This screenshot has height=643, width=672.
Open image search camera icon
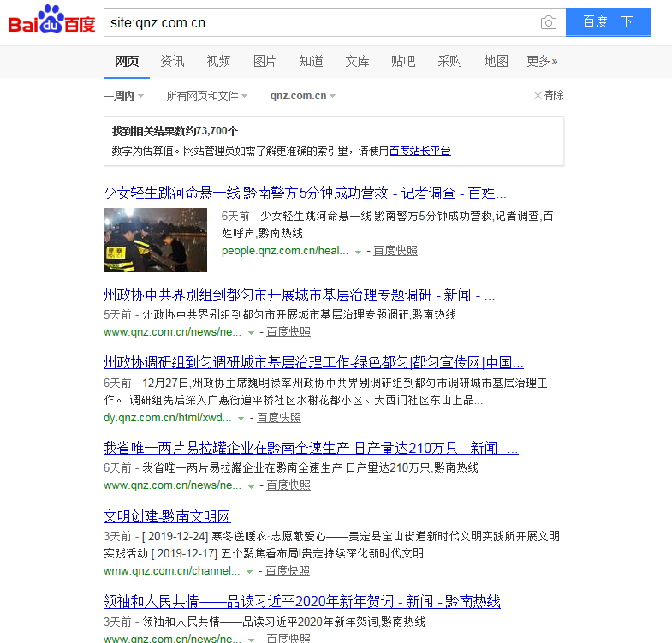pyautogui.click(x=549, y=22)
